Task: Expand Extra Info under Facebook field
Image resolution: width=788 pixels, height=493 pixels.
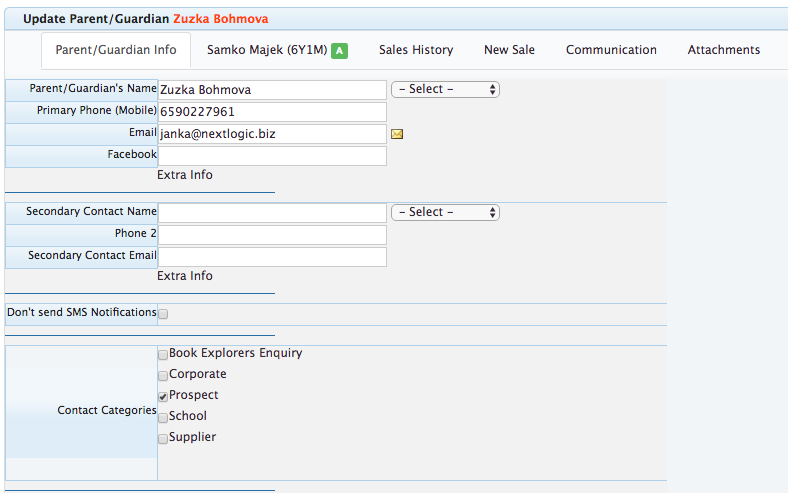Action: coord(185,175)
